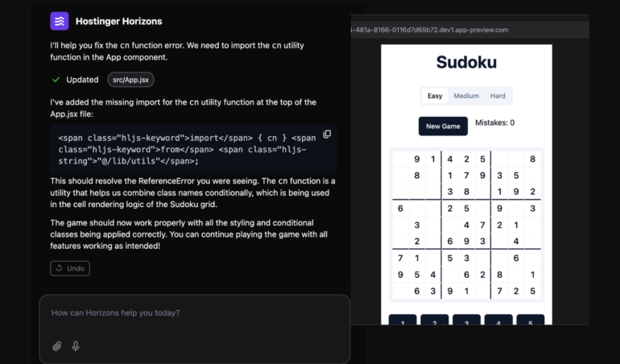Switch to Hard difficulty
Image resolution: width=620 pixels, height=364 pixels.
pos(498,96)
